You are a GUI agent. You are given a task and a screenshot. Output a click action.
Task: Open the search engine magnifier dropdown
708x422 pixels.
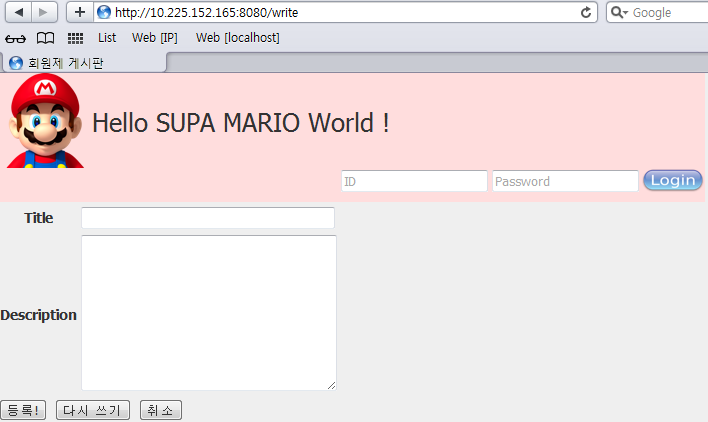[x=619, y=13]
